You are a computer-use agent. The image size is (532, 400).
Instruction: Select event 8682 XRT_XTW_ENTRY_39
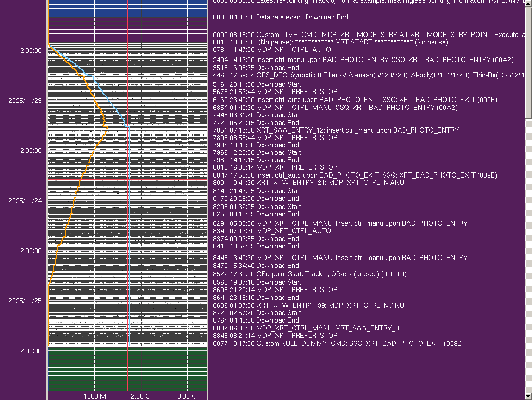[x=308, y=305]
